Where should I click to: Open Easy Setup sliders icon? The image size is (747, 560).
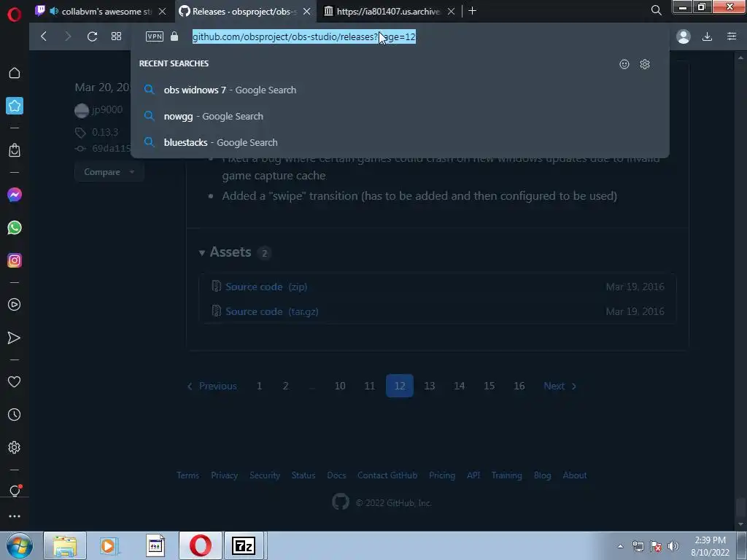732,36
